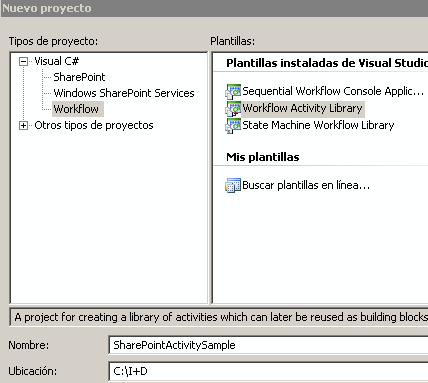
Task: Select the SharePoint project type
Action: (x=79, y=77)
